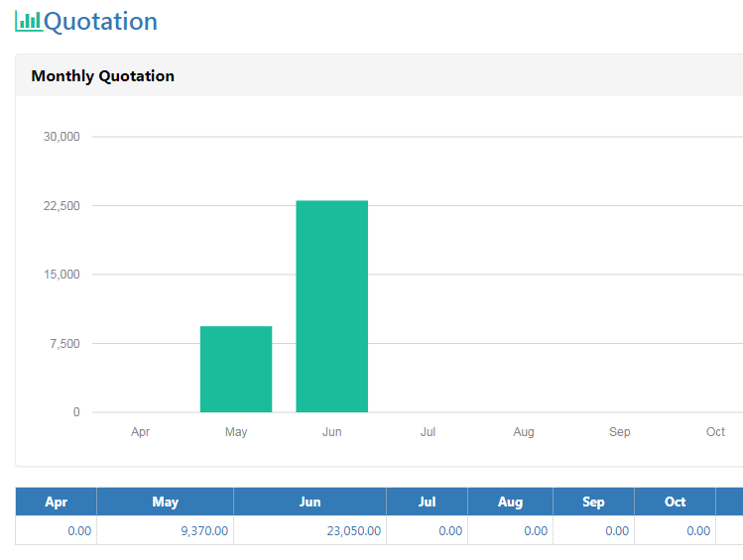The width and height of the screenshot is (743, 560).
Task: Click the Apr table column header
Action: point(56,502)
